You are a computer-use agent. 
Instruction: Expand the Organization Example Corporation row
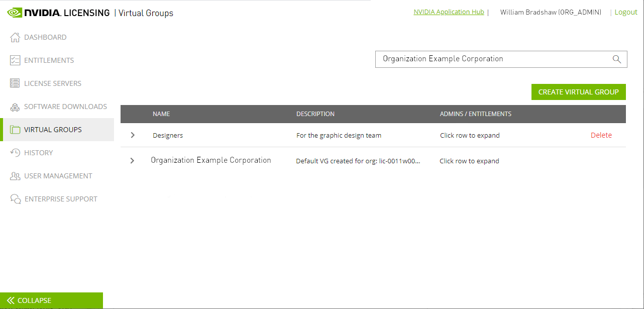132,161
